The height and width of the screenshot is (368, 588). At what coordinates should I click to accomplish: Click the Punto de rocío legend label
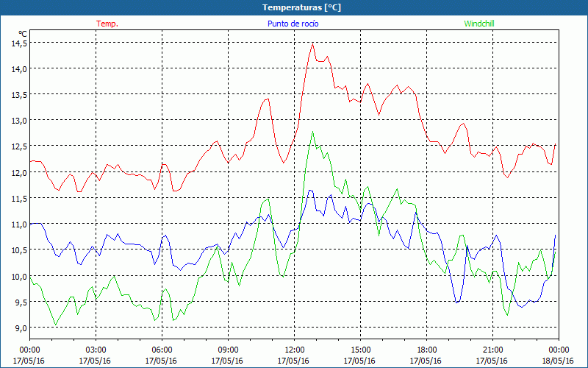293,24
